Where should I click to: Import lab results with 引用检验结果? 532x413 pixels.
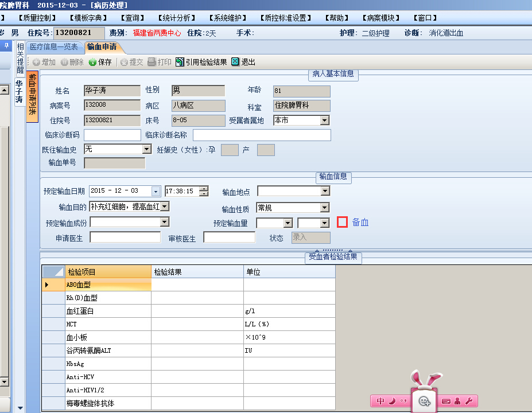pos(201,62)
